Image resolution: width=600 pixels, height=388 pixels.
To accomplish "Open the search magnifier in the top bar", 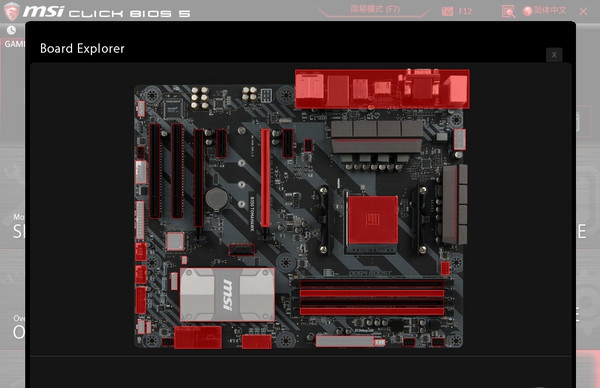I will point(508,11).
